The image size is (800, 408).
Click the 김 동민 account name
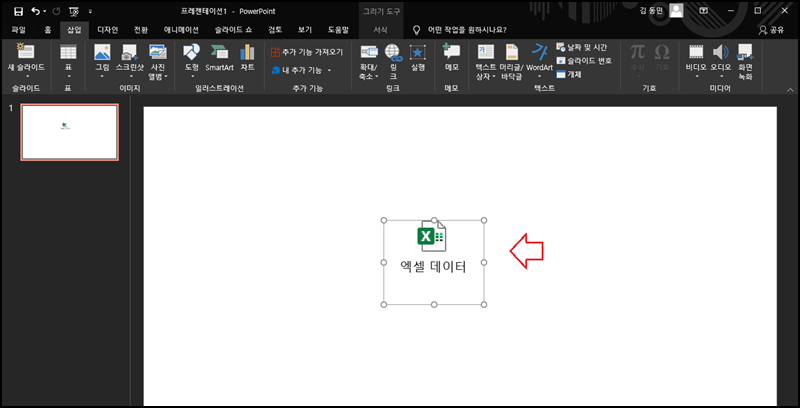(653, 11)
